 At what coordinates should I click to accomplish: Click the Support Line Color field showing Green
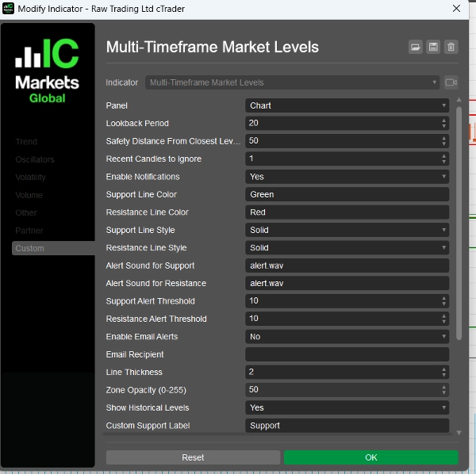tap(347, 194)
